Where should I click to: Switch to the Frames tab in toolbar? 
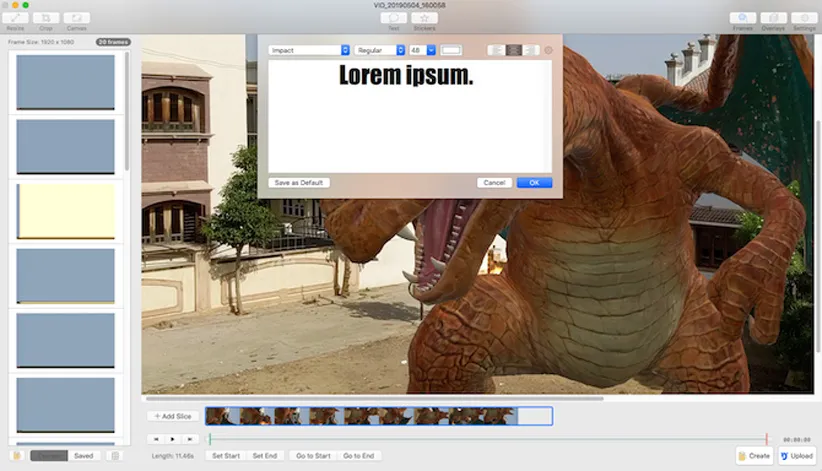[742, 18]
